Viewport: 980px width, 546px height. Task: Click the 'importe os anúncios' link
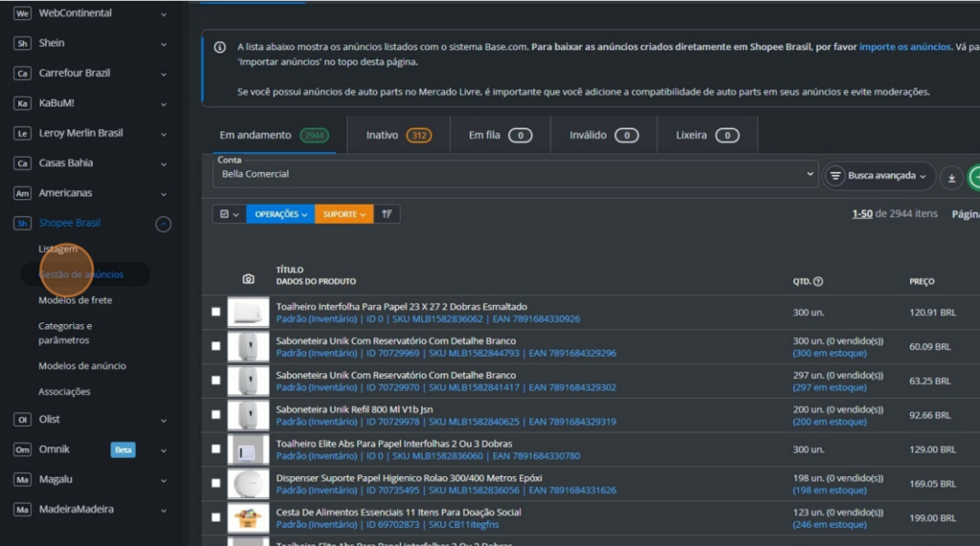coord(903,47)
